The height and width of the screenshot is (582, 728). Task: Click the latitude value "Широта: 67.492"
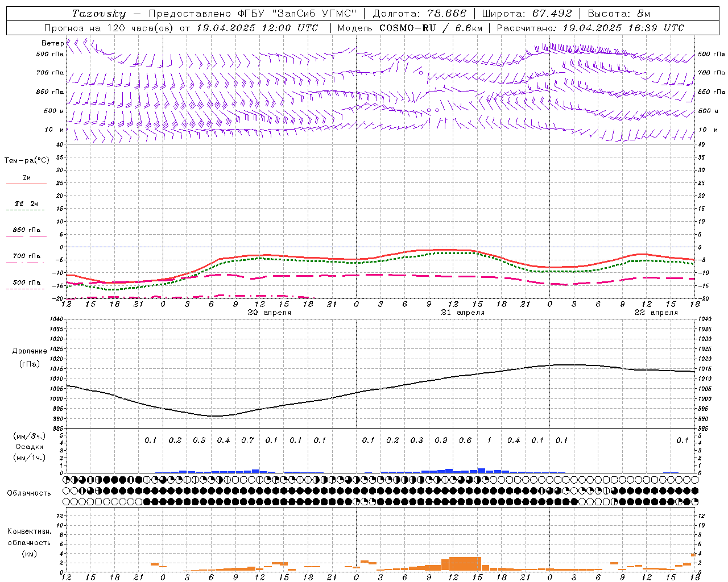pos(527,14)
